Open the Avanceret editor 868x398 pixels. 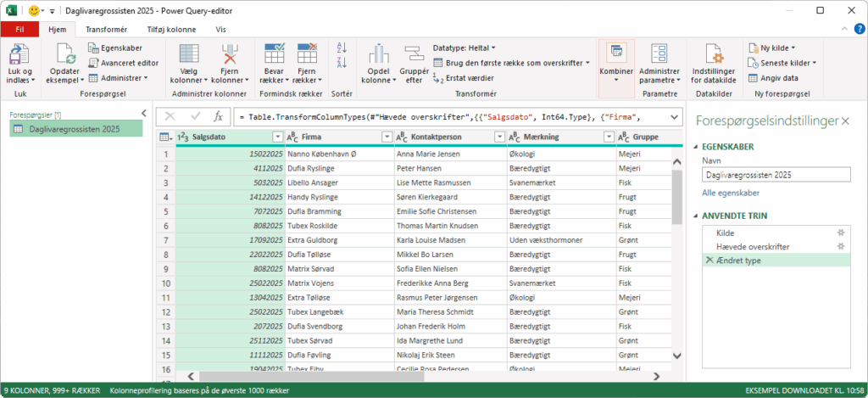click(x=124, y=63)
